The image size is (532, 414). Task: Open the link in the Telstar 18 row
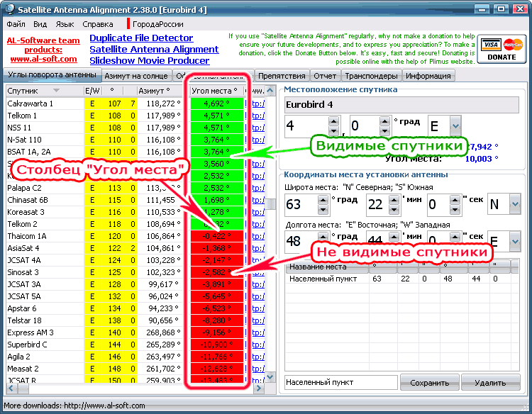pyautogui.click(x=258, y=320)
